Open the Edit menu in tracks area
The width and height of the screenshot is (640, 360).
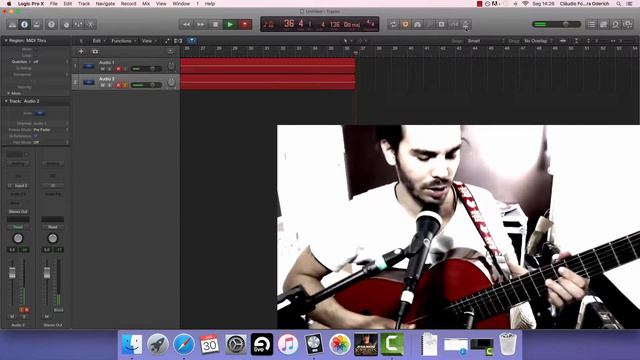[98, 41]
